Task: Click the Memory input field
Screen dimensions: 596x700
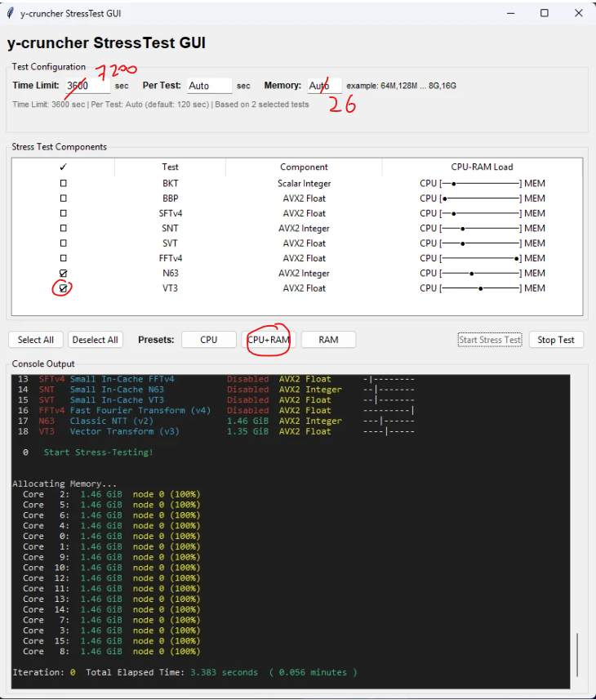Action: pos(325,85)
